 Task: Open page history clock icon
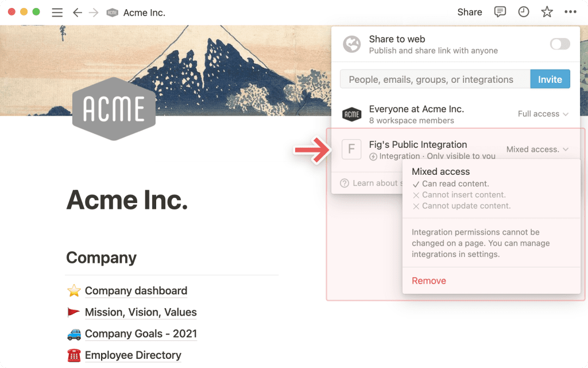524,12
